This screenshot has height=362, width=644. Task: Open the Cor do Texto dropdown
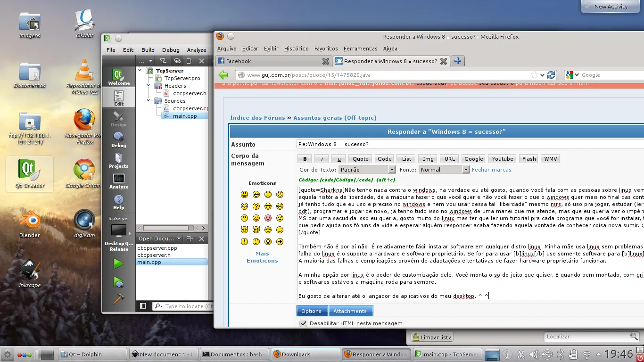click(x=367, y=170)
